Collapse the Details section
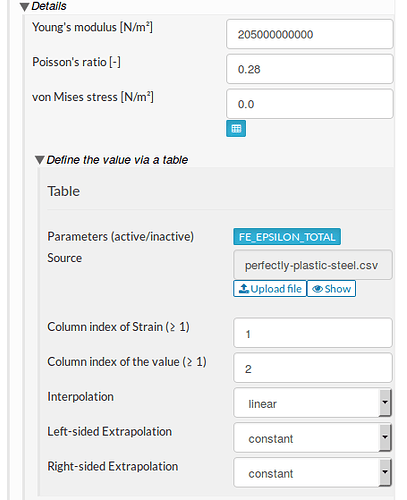 point(24,7)
